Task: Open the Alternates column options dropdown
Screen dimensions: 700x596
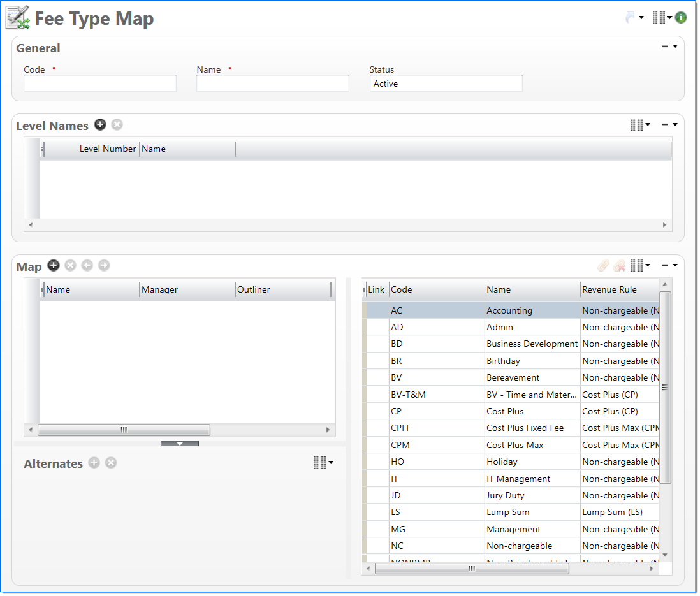Action: click(x=323, y=463)
